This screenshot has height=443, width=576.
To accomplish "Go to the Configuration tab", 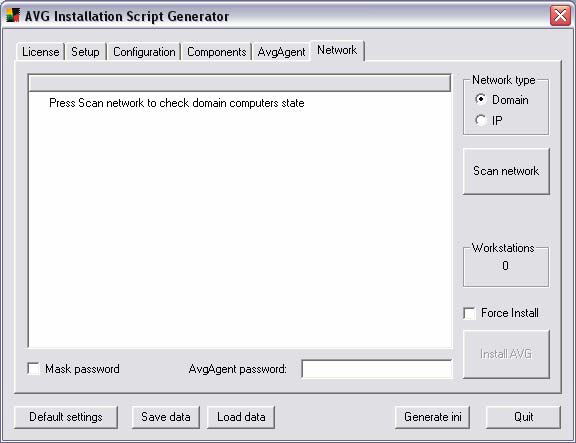I will pyautogui.click(x=144, y=52).
